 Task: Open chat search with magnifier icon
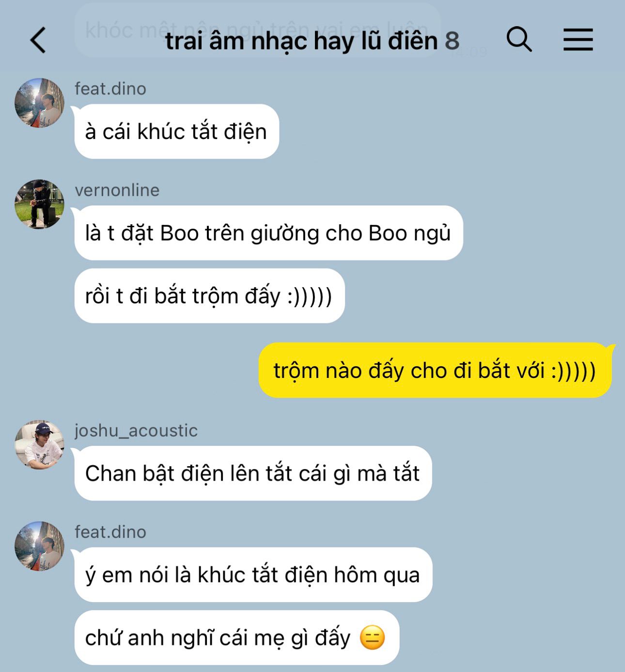pyautogui.click(x=519, y=39)
